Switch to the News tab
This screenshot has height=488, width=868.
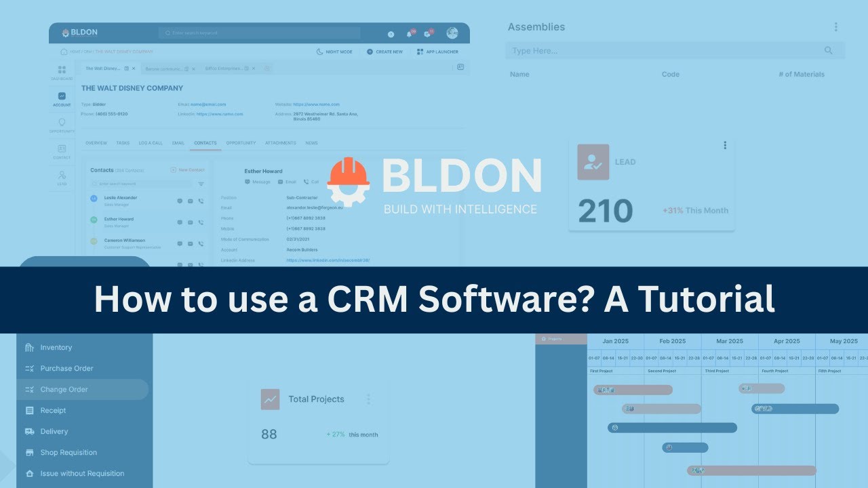coord(311,143)
